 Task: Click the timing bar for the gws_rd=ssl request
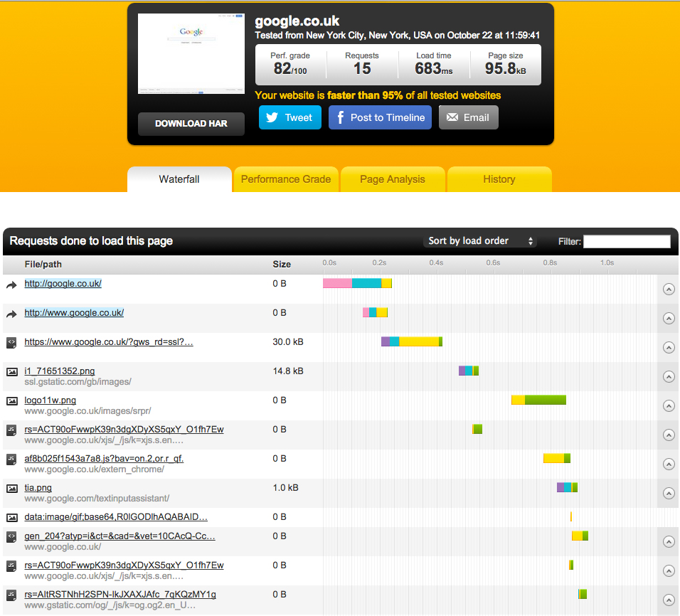click(x=412, y=341)
